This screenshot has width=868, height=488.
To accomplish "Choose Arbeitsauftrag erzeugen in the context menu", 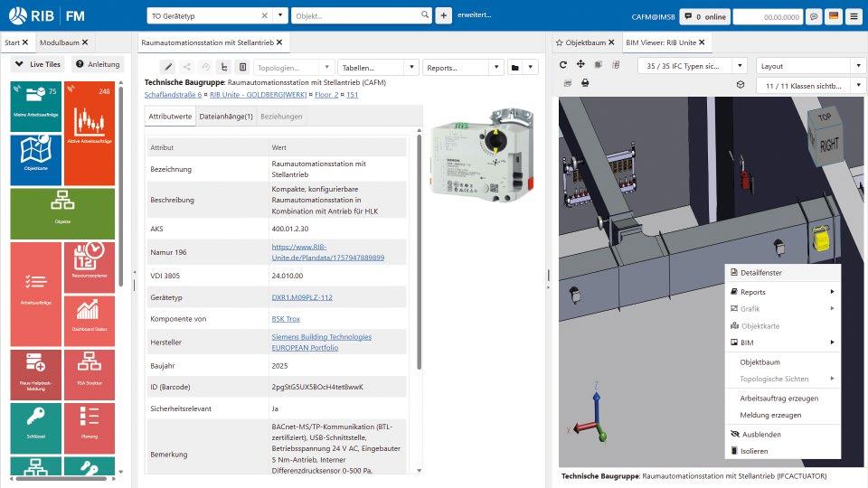I will coord(783,398).
